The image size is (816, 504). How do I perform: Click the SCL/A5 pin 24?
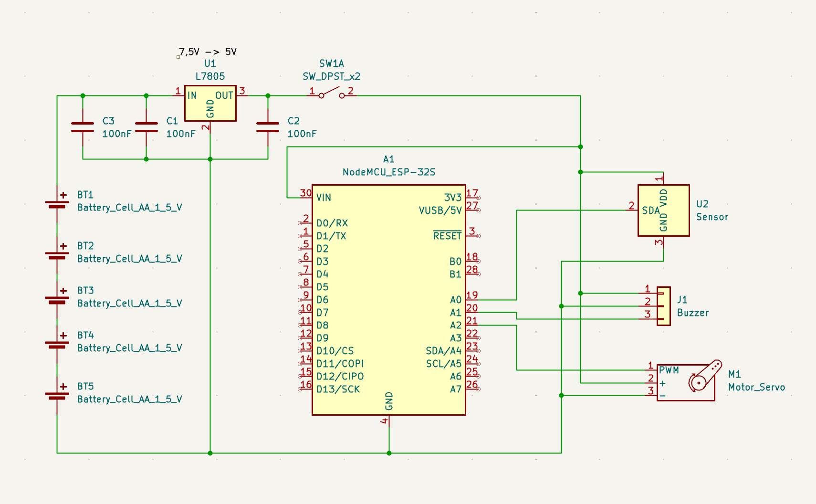pyautogui.click(x=473, y=363)
